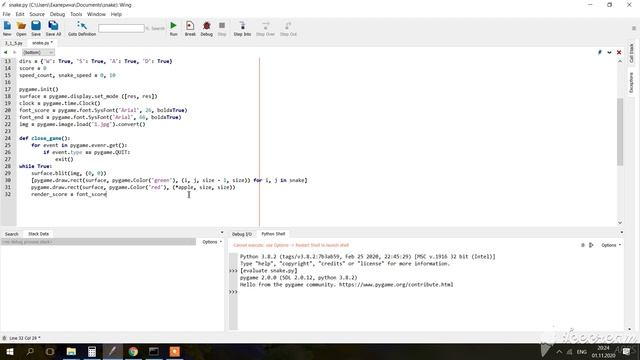Image resolution: width=640 pixels, height=360 pixels.
Task: Switch to the Search panel tab
Action: [11, 234]
